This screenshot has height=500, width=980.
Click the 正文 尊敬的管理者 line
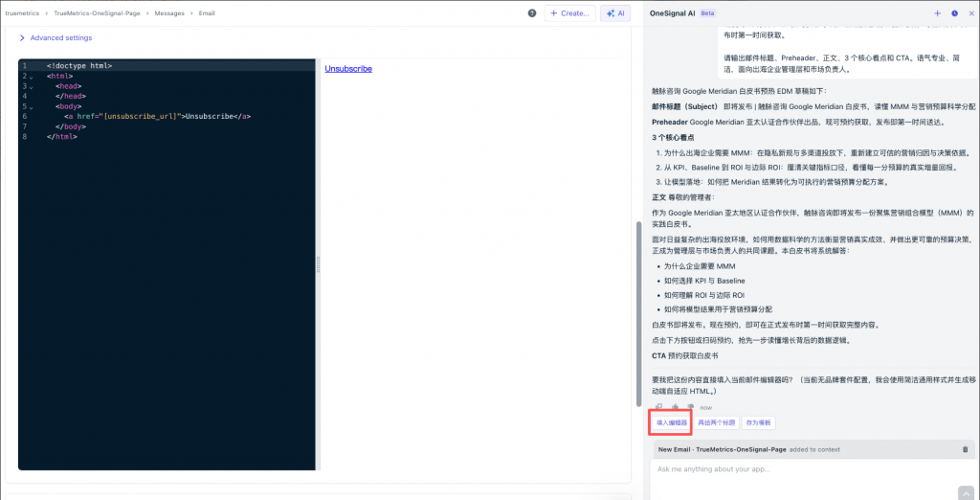pos(681,197)
